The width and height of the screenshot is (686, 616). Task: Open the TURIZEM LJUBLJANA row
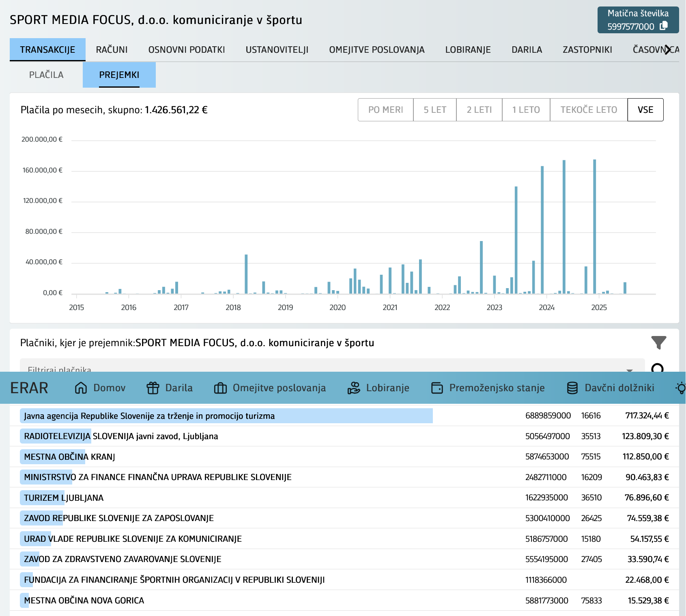tap(344, 498)
